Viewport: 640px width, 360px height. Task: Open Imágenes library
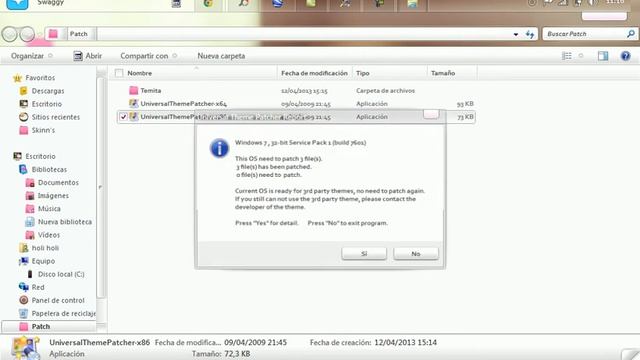[53, 196]
